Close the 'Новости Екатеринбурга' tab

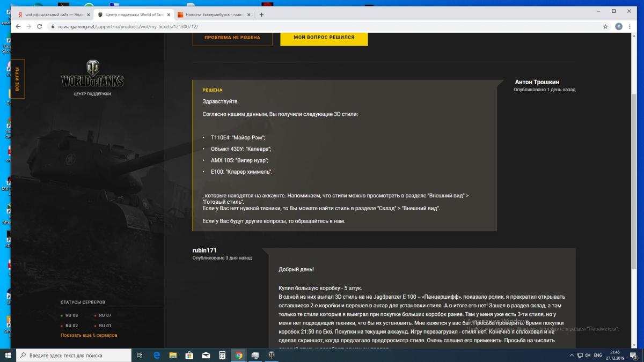(x=248, y=14)
